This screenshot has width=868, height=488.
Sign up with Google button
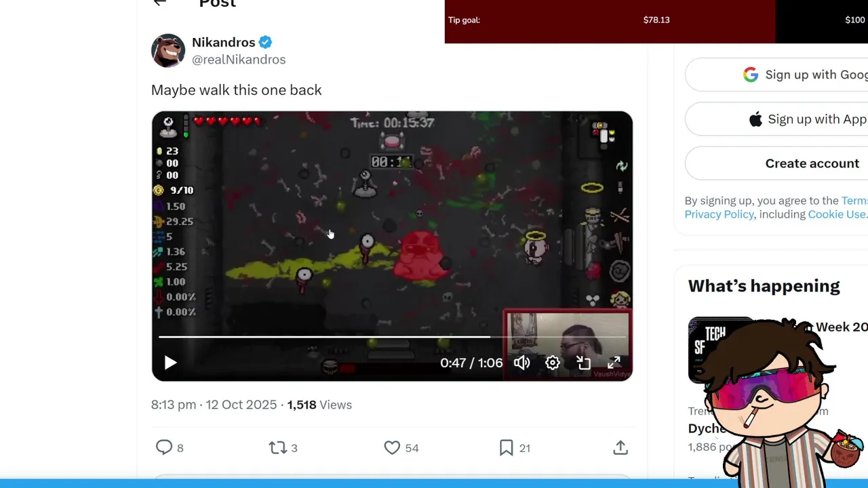tap(776, 75)
